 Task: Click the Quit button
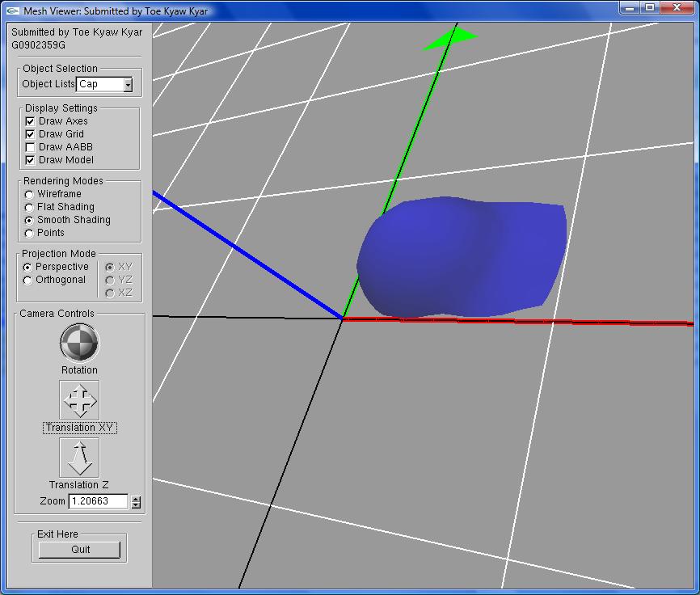tap(80, 550)
